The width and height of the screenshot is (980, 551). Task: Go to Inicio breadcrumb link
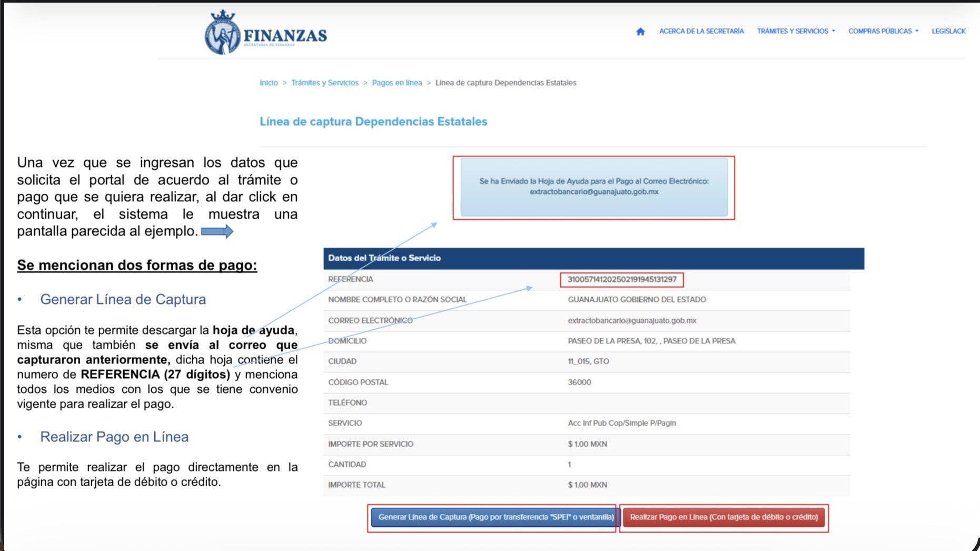coord(269,83)
